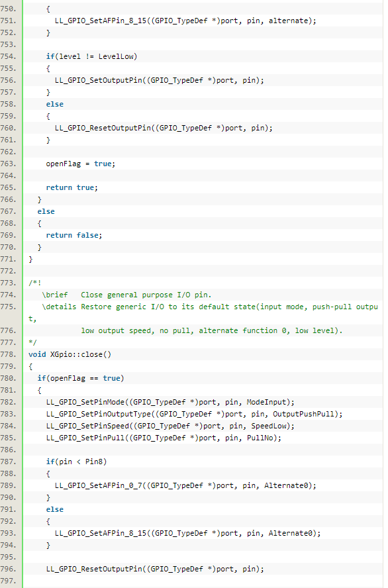Click line number 754 in the gutter
This screenshot has height=588, width=388.
click(9, 56)
